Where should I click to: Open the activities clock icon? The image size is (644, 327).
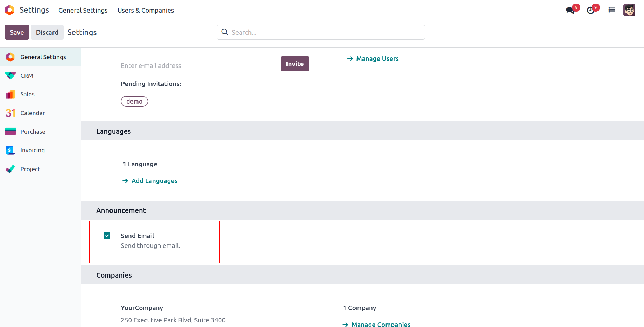(x=591, y=10)
